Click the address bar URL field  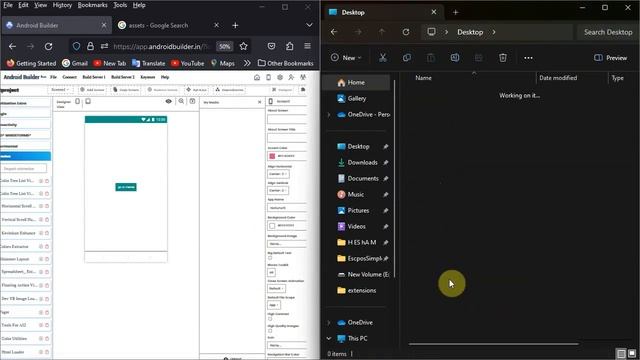161,47
